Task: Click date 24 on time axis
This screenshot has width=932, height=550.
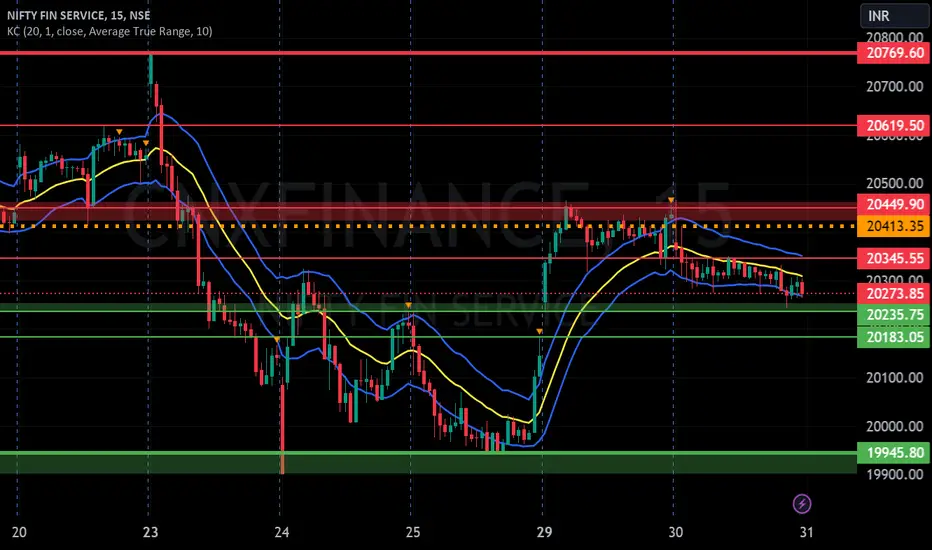Action: [282, 532]
